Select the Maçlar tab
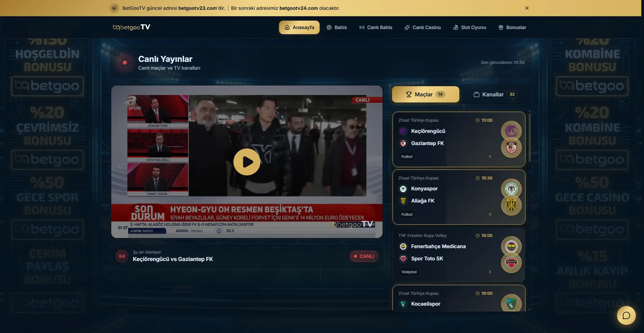644x333 pixels. pos(425,94)
